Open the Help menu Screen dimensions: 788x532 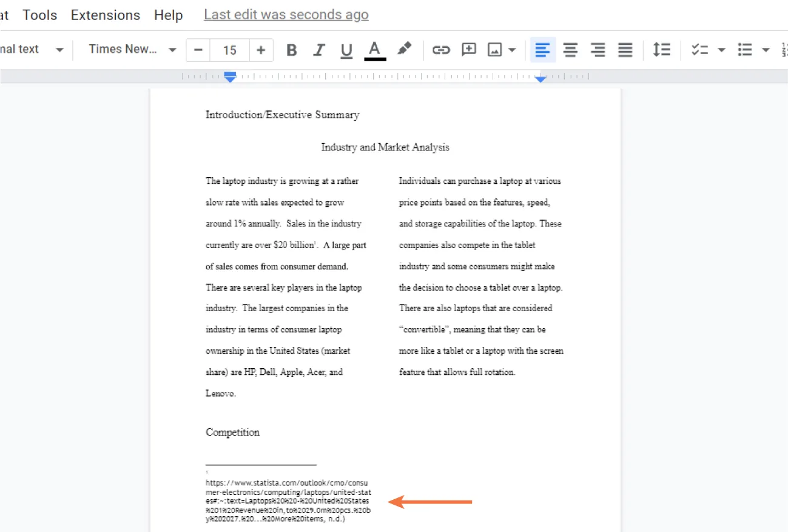pyautogui.click(x=168, y=15)
